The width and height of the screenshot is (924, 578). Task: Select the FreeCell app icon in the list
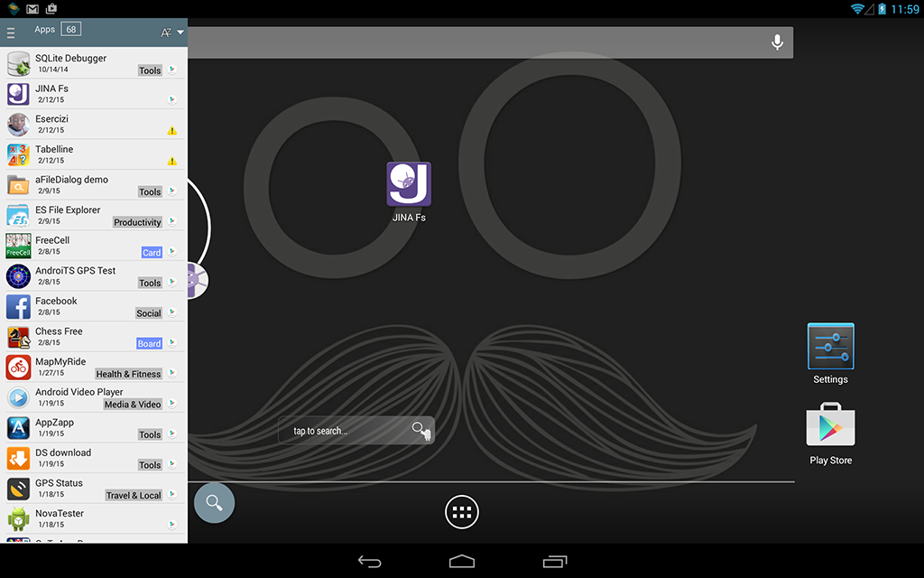click(x=18, y=245)
